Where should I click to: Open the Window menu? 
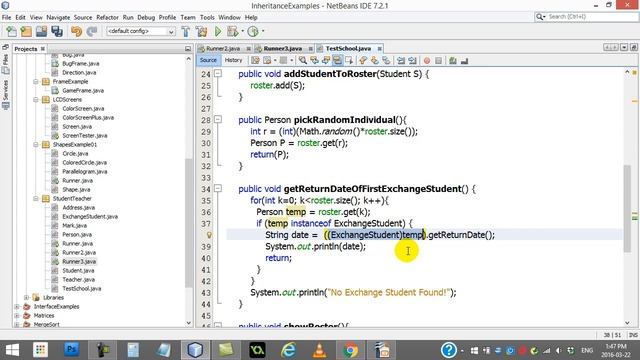[x=229, y=18]
